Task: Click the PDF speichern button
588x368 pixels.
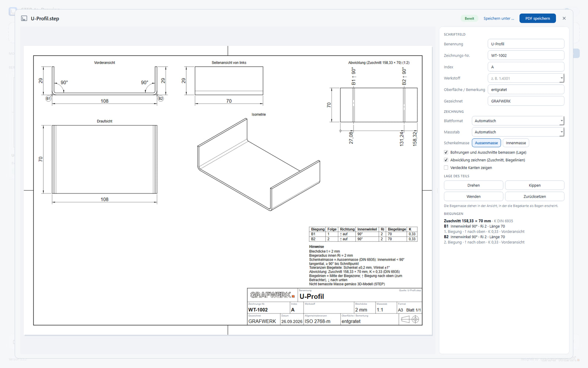Action: [x=537, y=18]
